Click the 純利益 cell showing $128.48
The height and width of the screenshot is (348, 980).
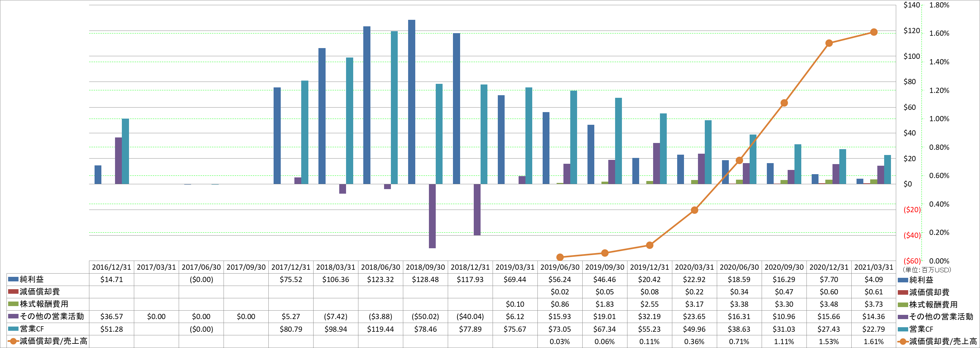(x=425, y=279)
